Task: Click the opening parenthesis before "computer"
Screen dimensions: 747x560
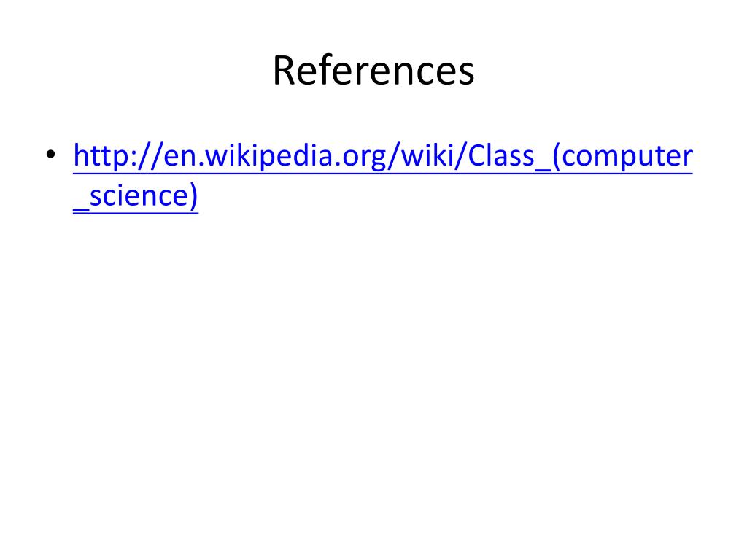Action: 556,156
